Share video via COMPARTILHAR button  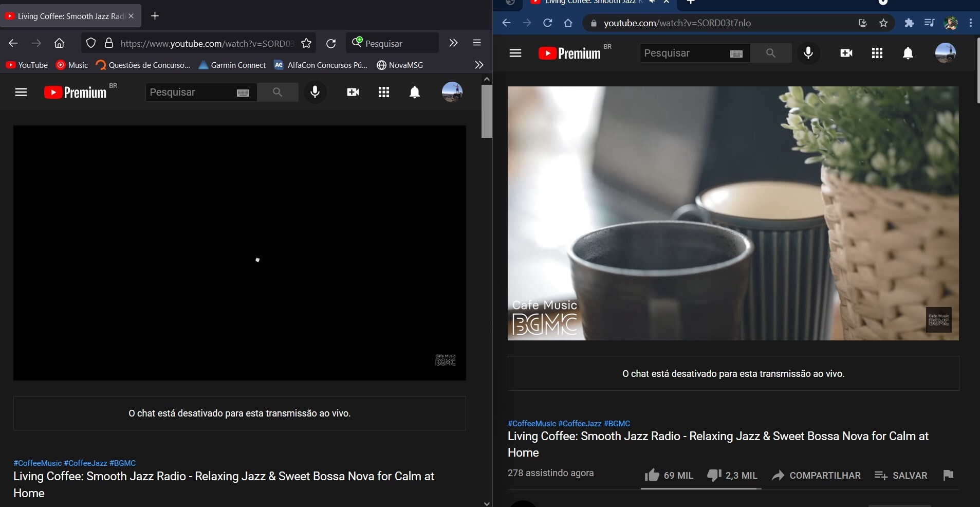(x=816, y=475)
